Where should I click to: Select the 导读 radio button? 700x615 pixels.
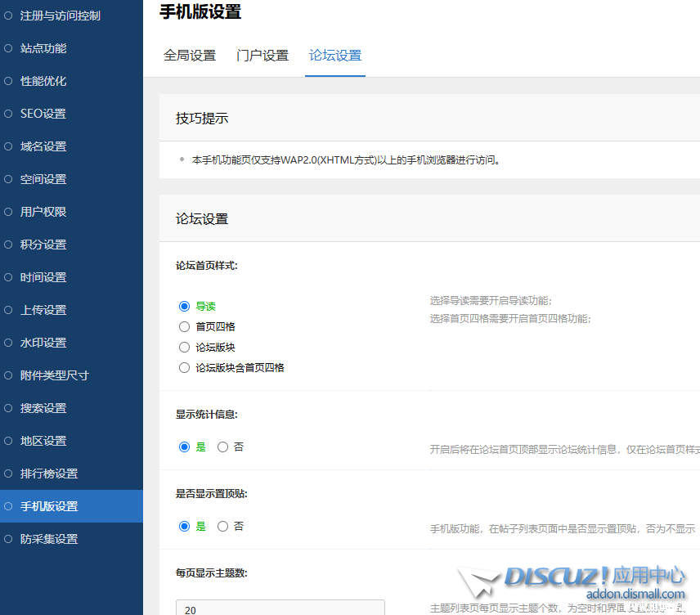(184, 306)
